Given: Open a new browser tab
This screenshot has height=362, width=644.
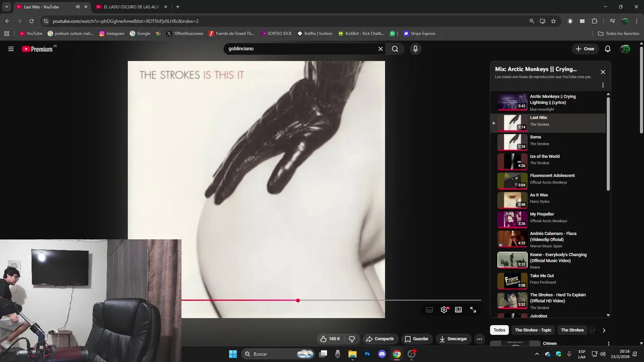Looking at the screenshot, I should point(178,7).
